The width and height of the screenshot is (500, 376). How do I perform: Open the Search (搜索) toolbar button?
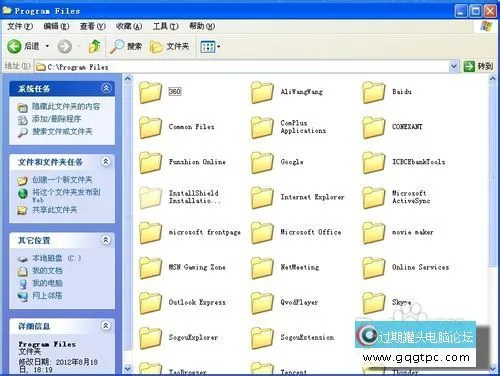(x=126, y=46)
